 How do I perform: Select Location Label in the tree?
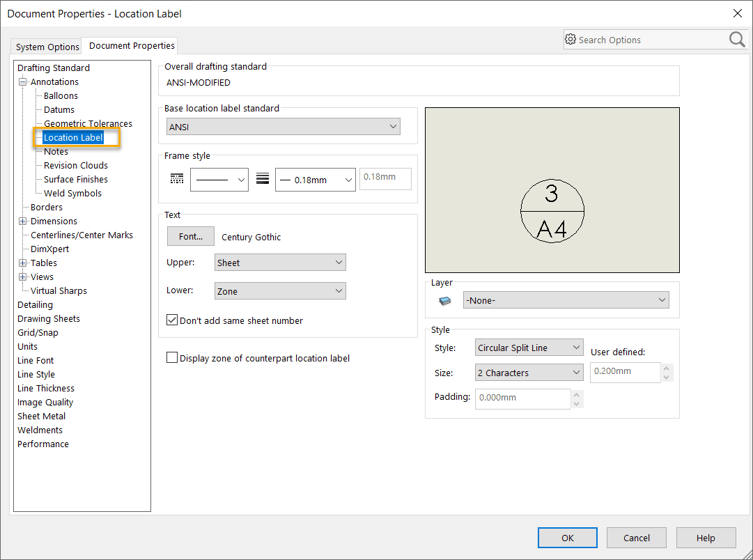pyautogui.click(x=73, y=137)
